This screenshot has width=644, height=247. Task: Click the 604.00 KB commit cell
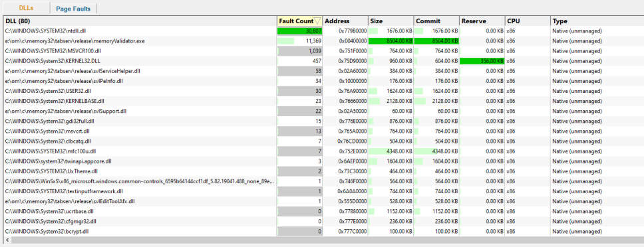[x=436, y=61]
